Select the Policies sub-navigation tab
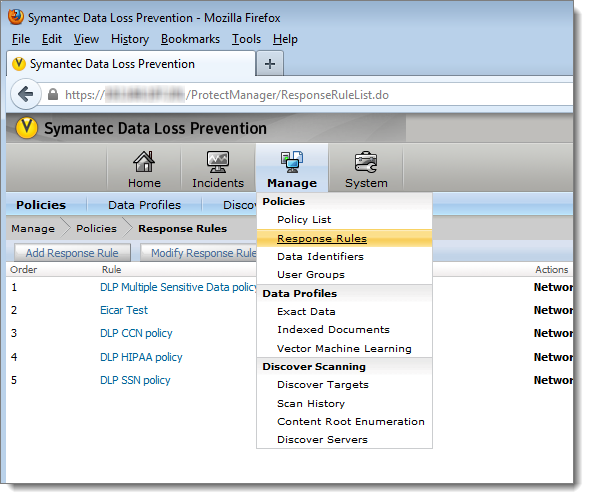589x499 pixels. pyautogui.click(x=41, y=205)
